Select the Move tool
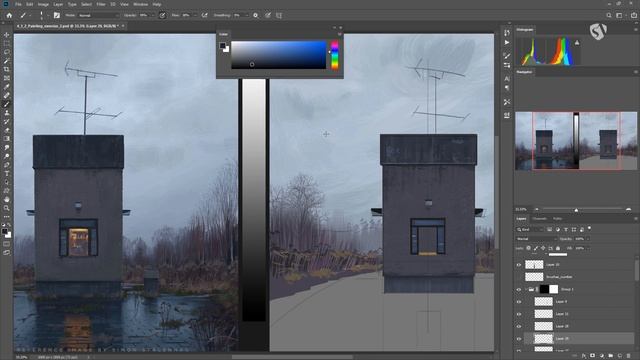This screenshot has width=640, height=360. pyautogui.click(x=7, y=35)
